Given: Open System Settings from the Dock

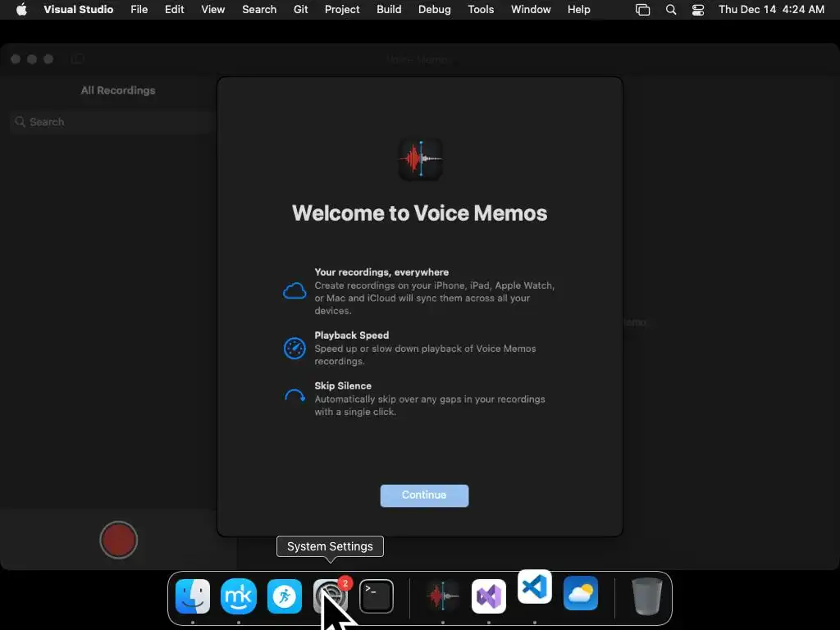Looking at the screenshot, I should click(x=331, y=596).
